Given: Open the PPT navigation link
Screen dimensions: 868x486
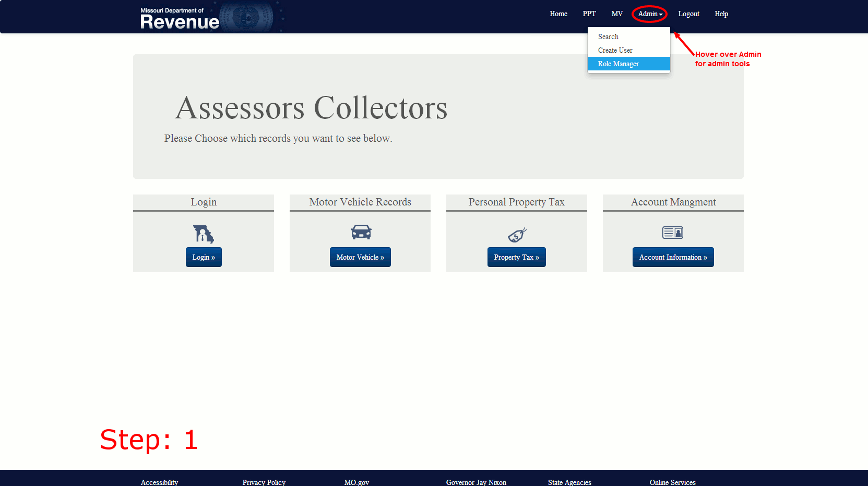Looking at the screenshot, I should (589, 14).
